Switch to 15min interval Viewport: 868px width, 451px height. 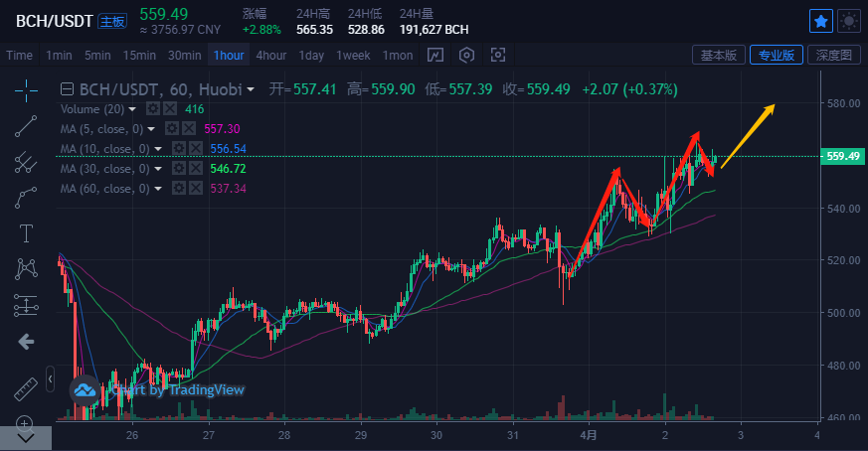pos(139,56)
